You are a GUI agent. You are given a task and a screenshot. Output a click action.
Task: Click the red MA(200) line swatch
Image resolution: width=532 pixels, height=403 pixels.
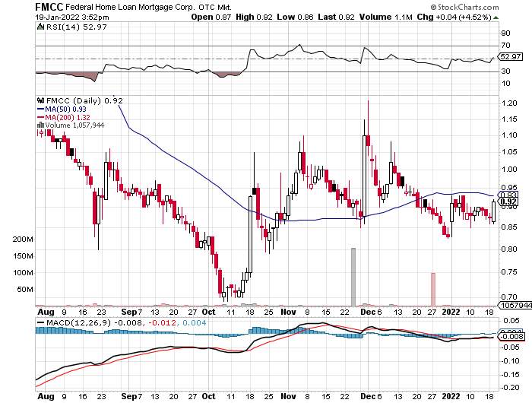point(40,117)
